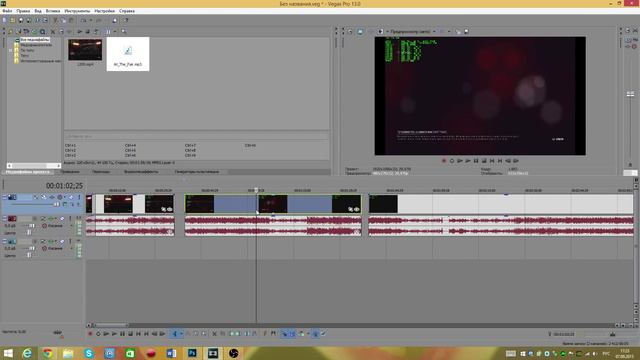The image size is (640, 360).
Task: Save the project via toolbar icon
Action: click(21, 20)
